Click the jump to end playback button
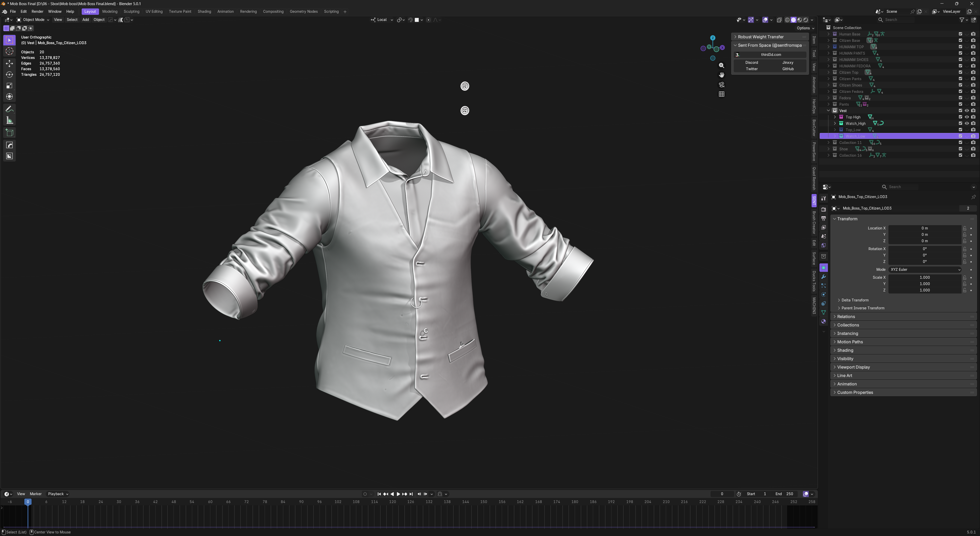Image resolution: width=980 pixels, height=536 pixels. [x=411, y=494]
